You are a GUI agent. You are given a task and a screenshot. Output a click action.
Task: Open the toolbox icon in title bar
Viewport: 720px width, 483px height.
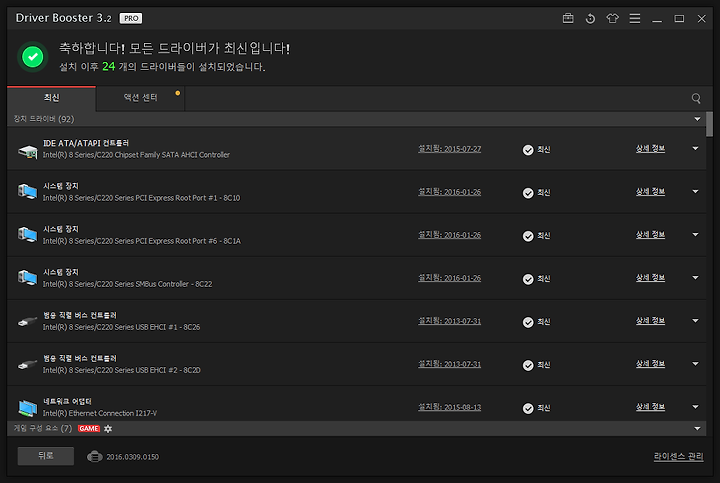coord(568,18)
